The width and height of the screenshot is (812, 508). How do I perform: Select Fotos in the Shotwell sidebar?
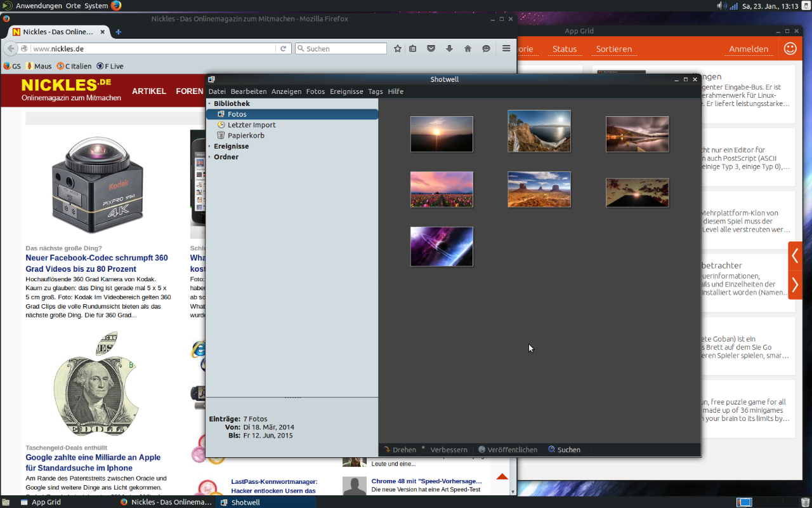(292, 114)
